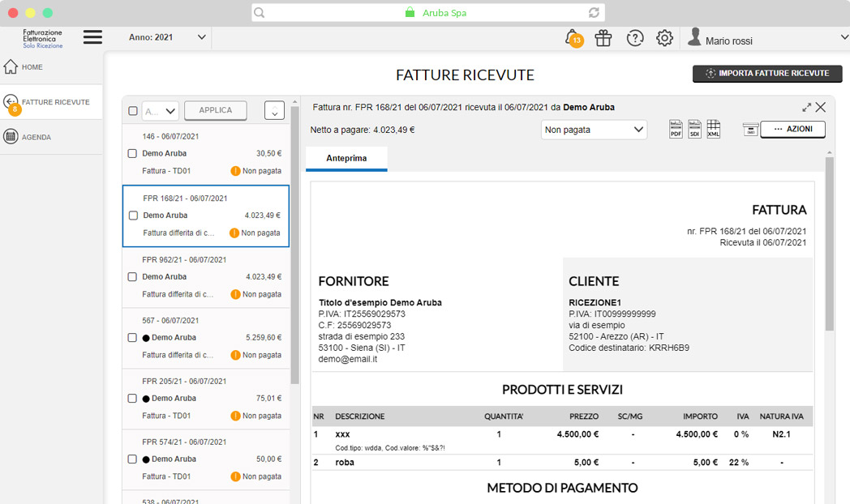Image resolution: width=850 pixels, height=504 pixels.
Task: Click the archive icon beside AZIONI
Action: tap(750, 130)
